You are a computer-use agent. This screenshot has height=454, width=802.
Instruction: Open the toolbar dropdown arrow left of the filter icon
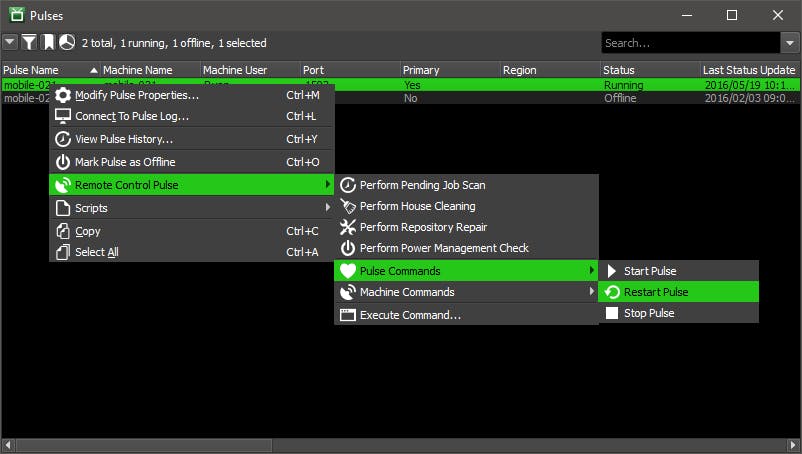point(10,42)
